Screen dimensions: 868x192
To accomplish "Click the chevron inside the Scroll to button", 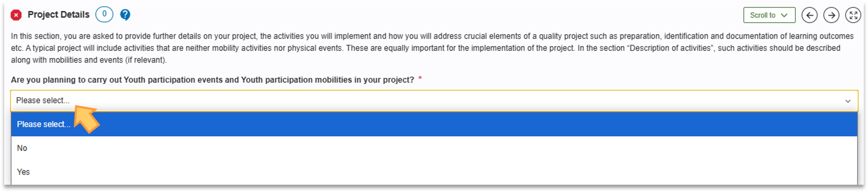I will click(x=784, y=15).
